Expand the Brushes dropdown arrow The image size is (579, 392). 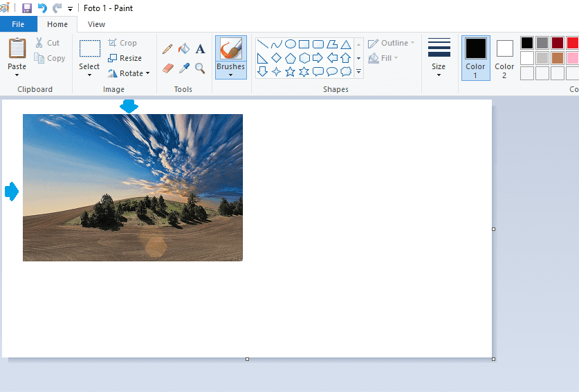(x=231, y=75)
